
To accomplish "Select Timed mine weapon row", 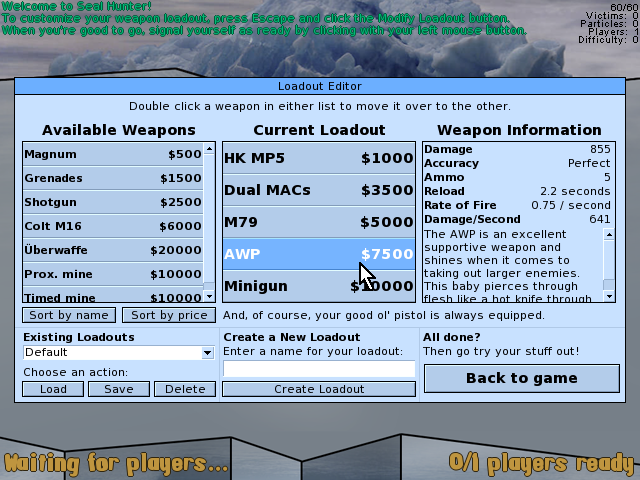I will [x=113, y=294].
